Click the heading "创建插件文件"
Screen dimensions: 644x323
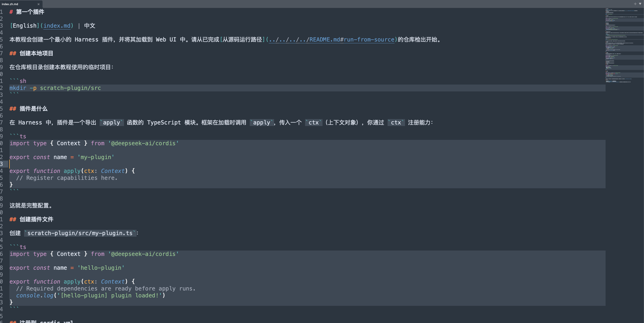pyautogui.click(x=36, y=219)
